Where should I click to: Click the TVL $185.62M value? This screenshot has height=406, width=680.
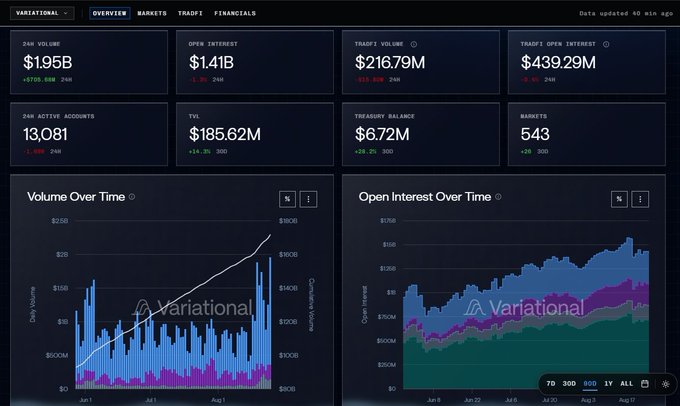pyautogui.click(x=225, y=134)
